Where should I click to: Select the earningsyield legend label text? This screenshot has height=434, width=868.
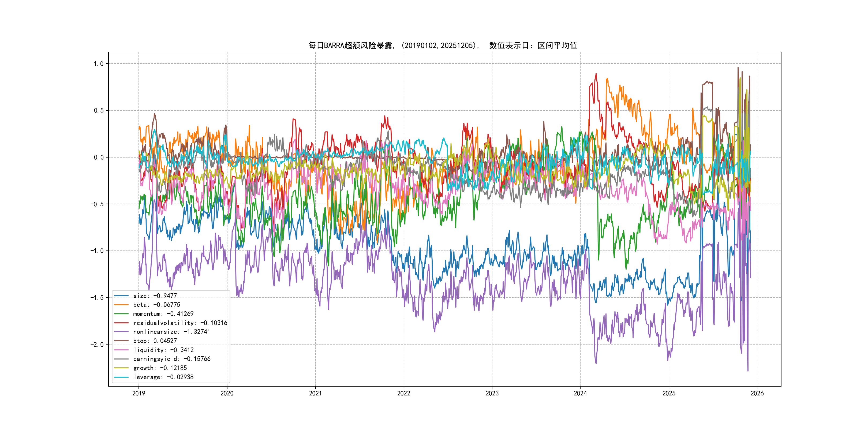(171, 359)
